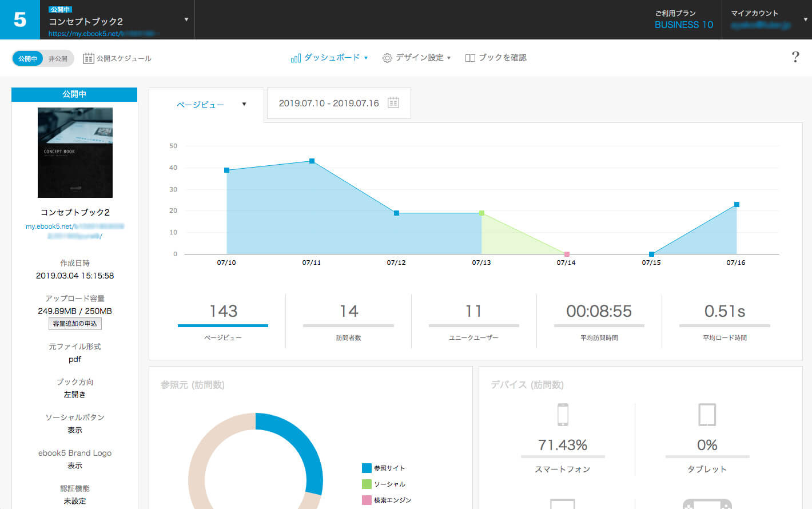Switch to 非公開 state
Viewport: 812px width, 509px height.
[58, 58]
